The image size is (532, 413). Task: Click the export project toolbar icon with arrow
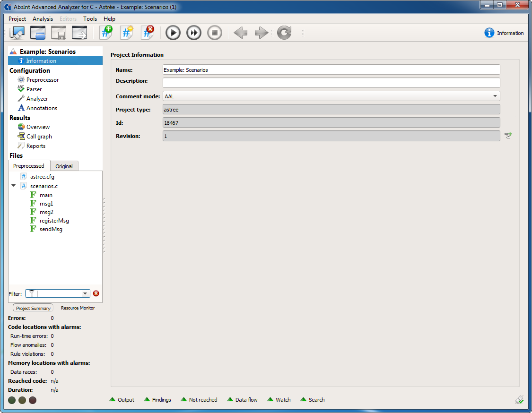coord(79,33)
